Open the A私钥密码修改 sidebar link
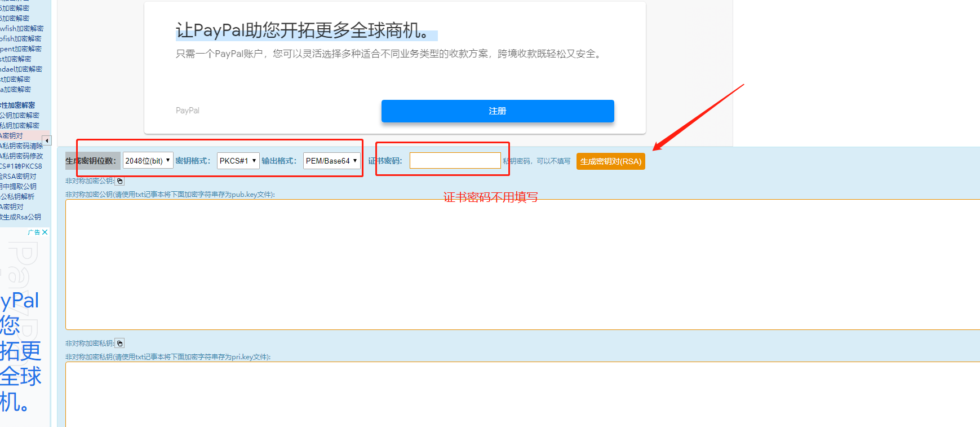The width and height of the screenshot is (980, 427). [21, 156]
